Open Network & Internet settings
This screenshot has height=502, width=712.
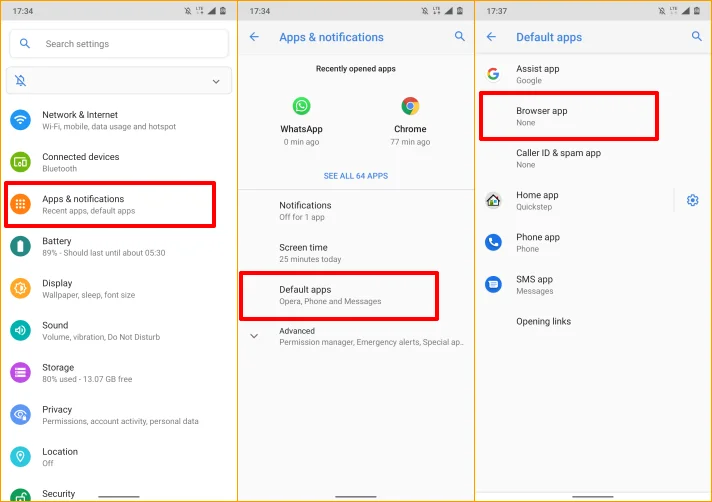(119, 120)
